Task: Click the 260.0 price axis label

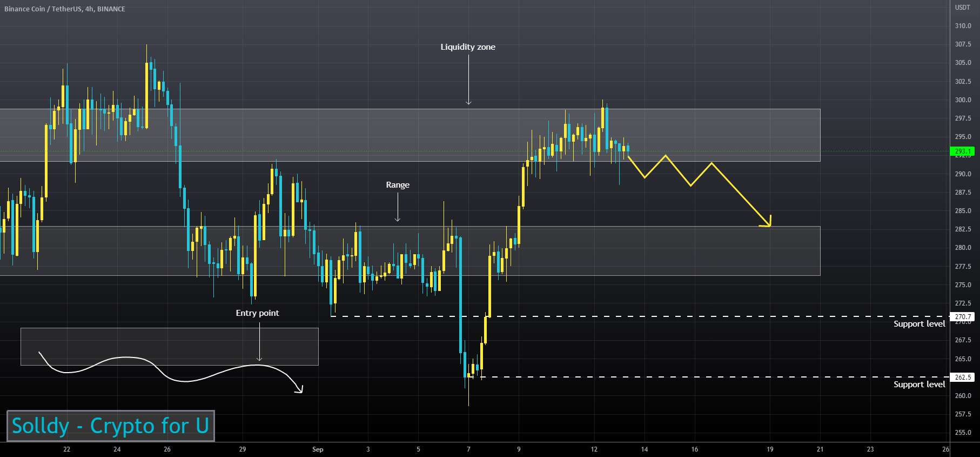Action: coord(963,396)
